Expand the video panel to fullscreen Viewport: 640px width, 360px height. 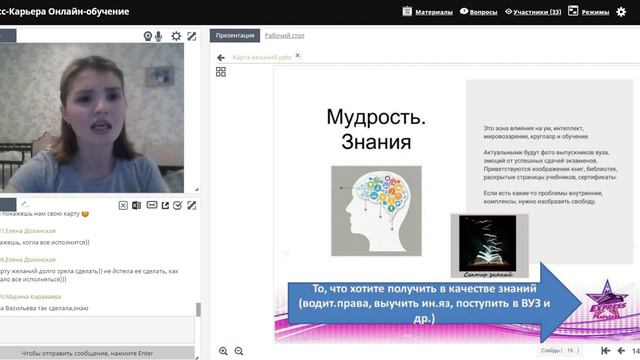[191, 36]
